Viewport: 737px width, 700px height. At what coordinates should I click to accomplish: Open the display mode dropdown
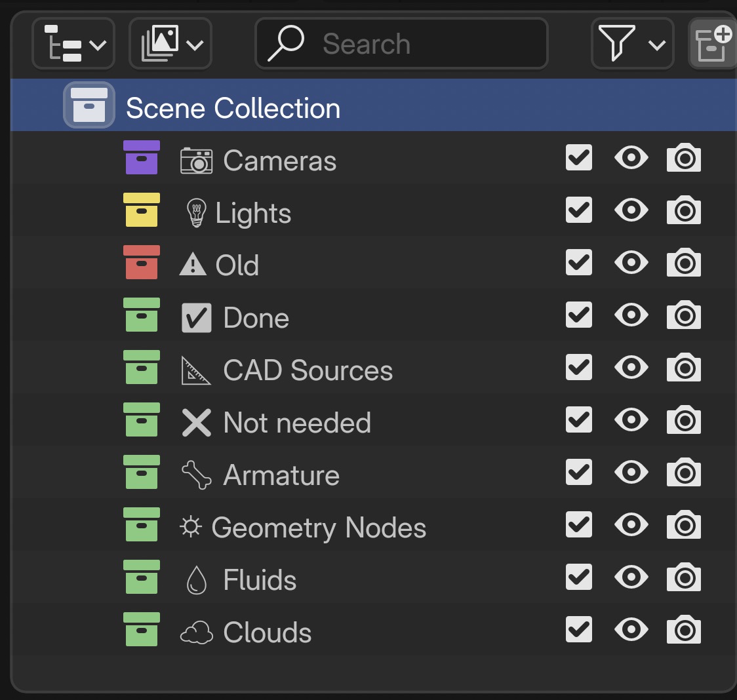coord(170,44)
